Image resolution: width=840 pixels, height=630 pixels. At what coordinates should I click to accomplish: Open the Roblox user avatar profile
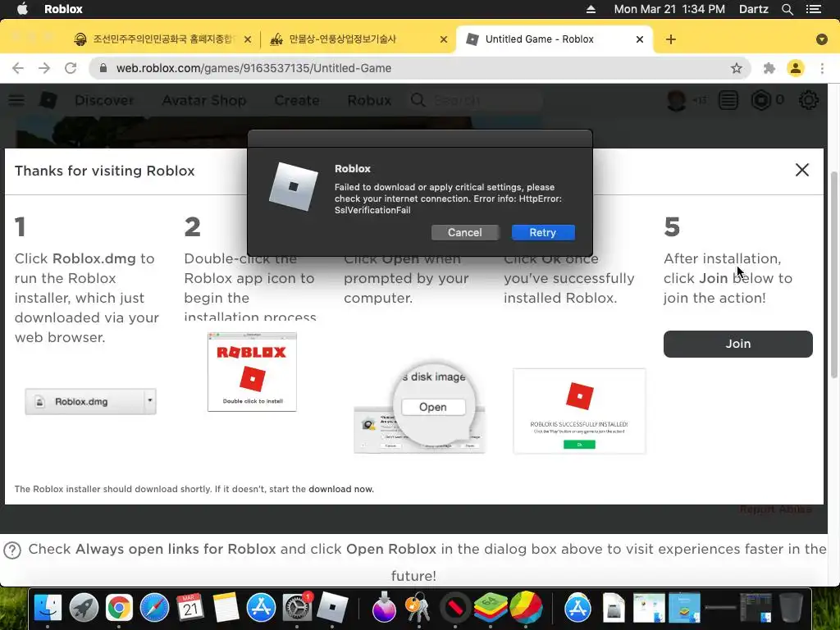(x=677, y=100)
